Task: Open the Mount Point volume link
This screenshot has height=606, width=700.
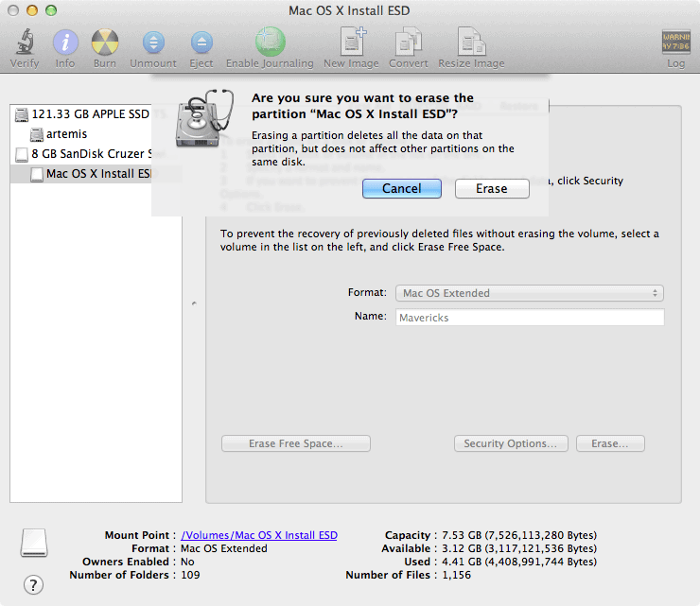Action: [x=259, y=535]
